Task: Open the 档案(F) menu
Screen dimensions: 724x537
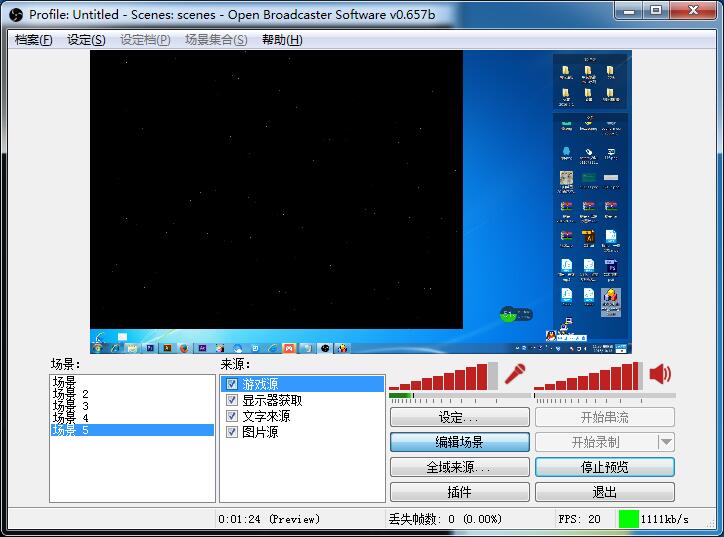Action: [34, 40]
